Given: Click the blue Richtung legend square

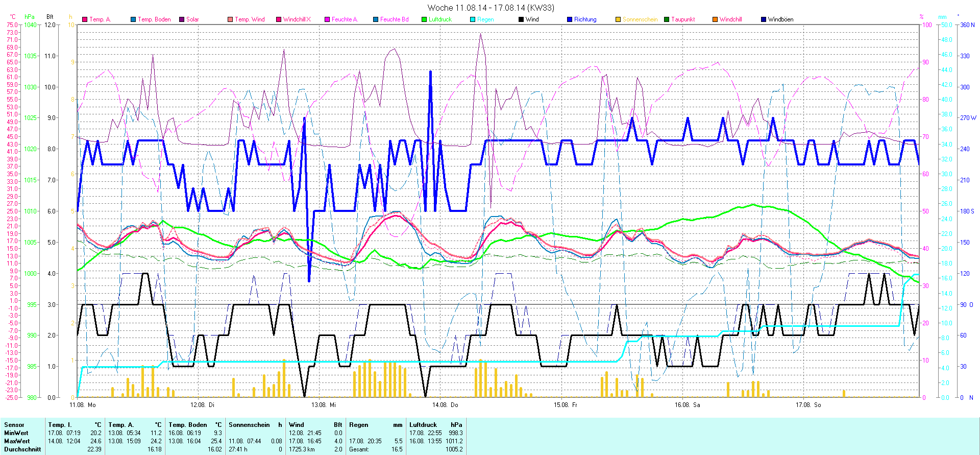Looking at the screenshot, I should coord(570,19).
